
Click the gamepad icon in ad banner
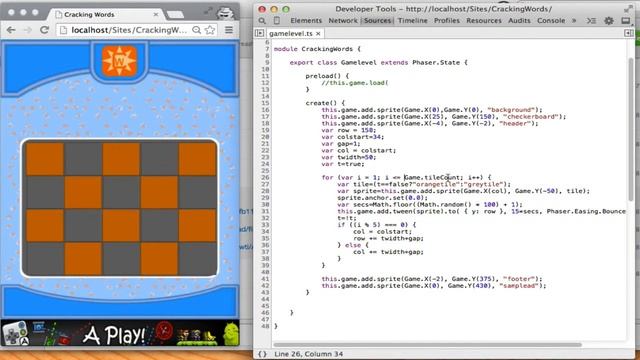click(x=15, y=333)
